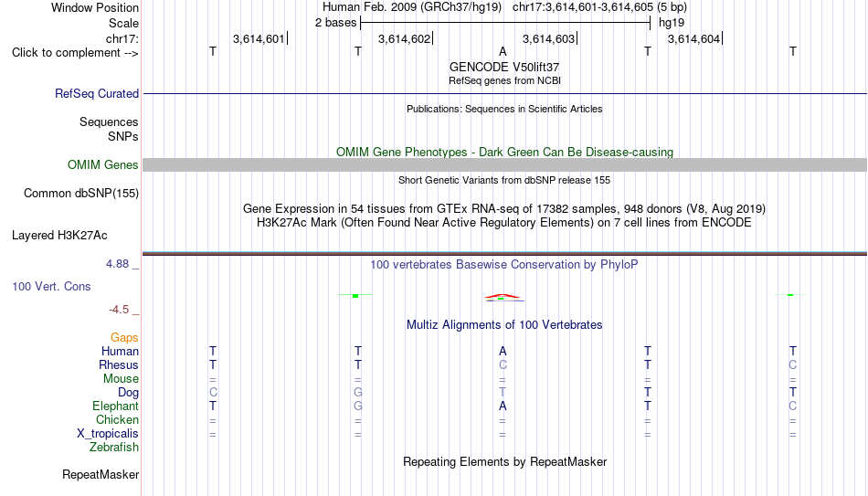The image size is (868, 496).
Task: Click the A base in the complement row
Action: [x=503, y=51]
